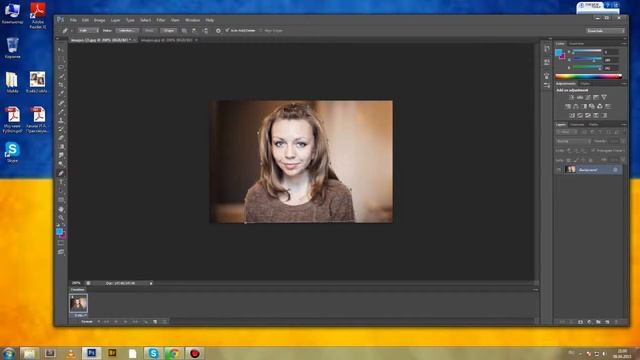
Task: Open the Pen tool preset picker arrow
Action: [x=72, y=31]
